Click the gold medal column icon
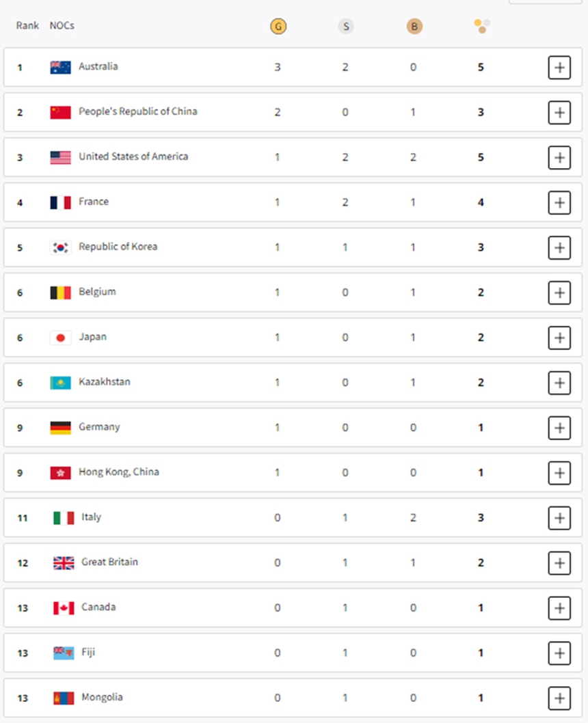The height and width of the screenshot is (723, 588). click(x=278, y=26)
